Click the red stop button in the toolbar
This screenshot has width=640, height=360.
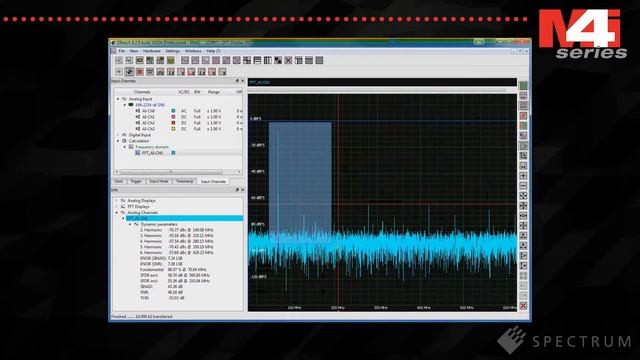(140, 72)
